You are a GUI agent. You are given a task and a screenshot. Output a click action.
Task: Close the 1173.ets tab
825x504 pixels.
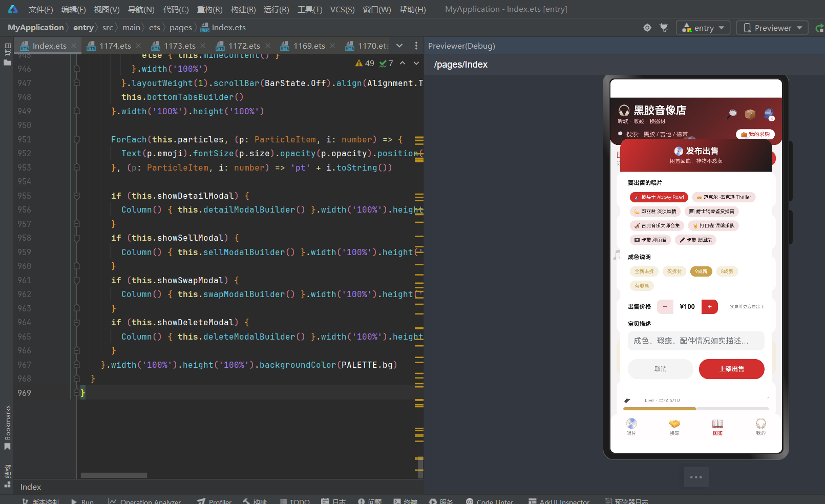(x=203, y=46)
